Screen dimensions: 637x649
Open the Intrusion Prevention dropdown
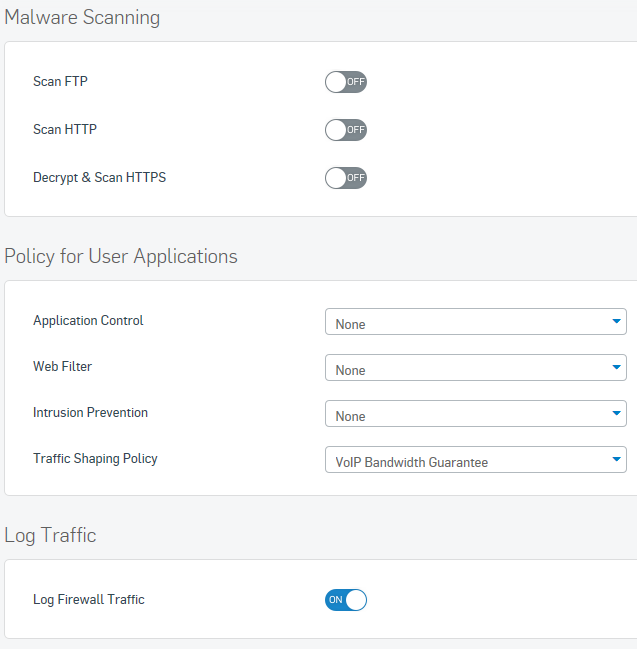pos(476,413)
